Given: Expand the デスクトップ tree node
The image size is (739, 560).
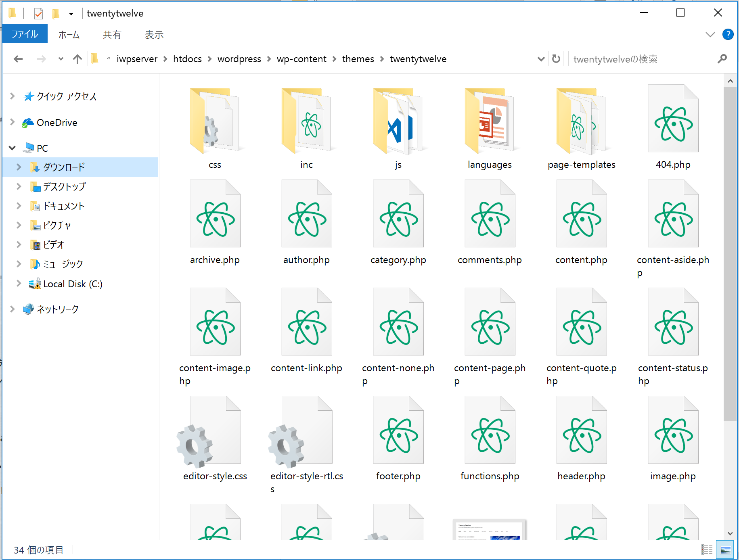Looking at the screenshot, I should pyautogui.click(x=19, y=186).
